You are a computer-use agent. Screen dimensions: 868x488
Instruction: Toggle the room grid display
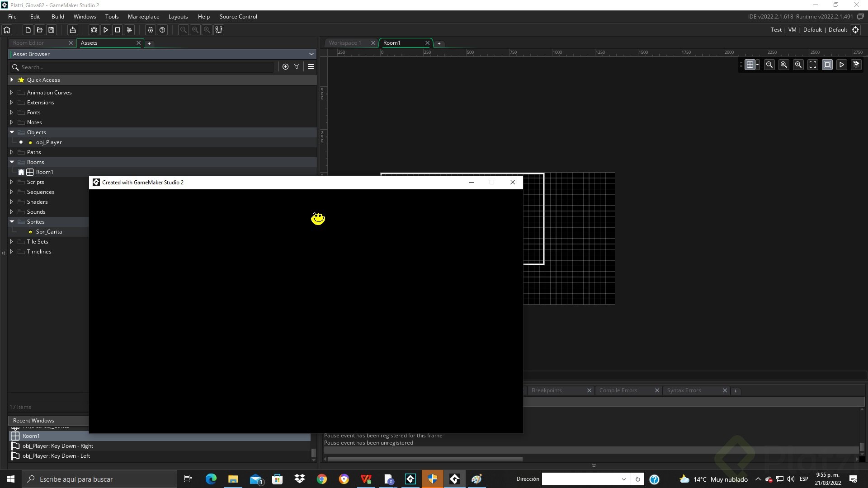750,65
